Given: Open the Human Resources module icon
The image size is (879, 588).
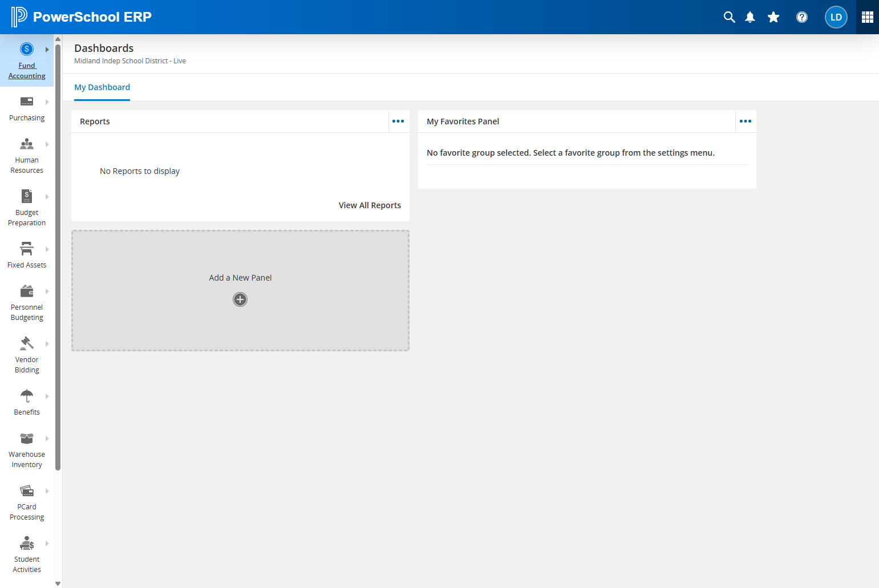Looking at the screenshot, I should 27,144.
